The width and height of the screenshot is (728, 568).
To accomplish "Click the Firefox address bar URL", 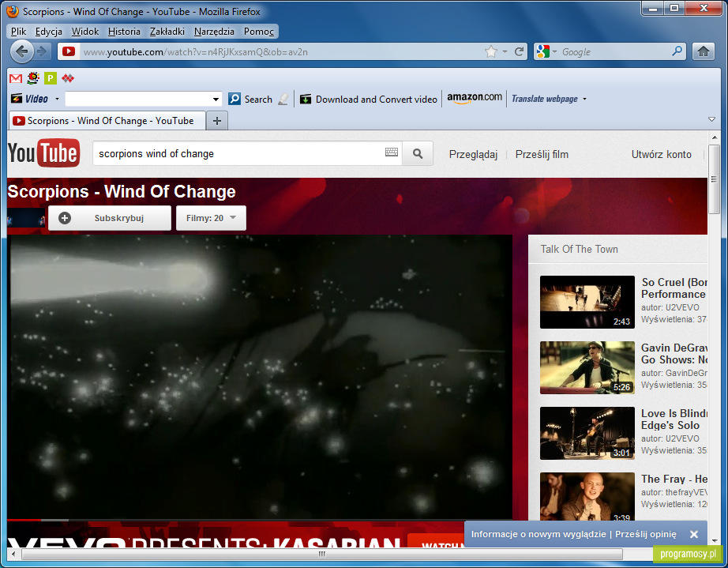I will pyautogui.click(x=196, y=52).
